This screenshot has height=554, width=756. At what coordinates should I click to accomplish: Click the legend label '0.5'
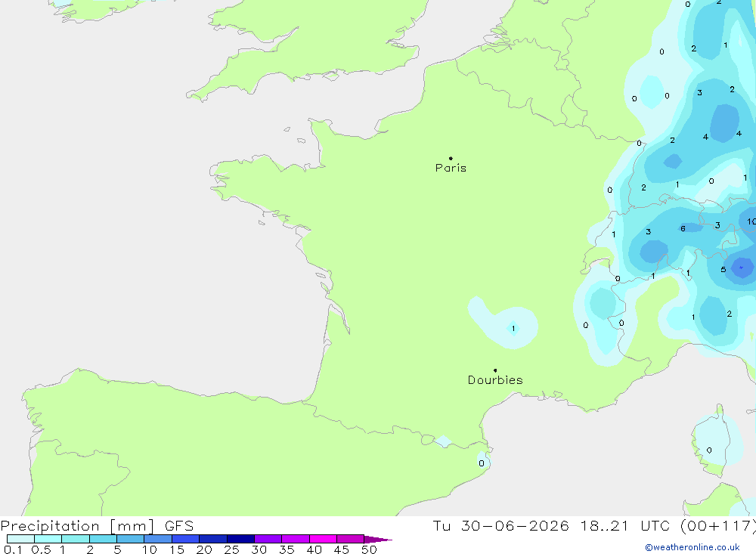coord(41,549)
